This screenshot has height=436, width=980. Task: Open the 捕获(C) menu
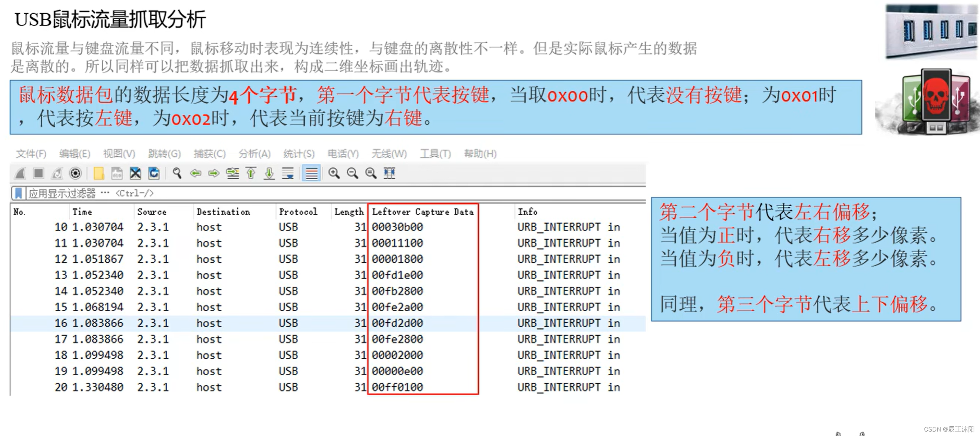(x=209, y=154)
